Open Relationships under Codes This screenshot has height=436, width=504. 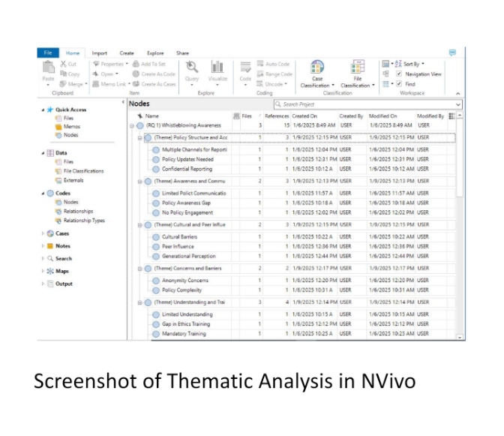(78, 212)
